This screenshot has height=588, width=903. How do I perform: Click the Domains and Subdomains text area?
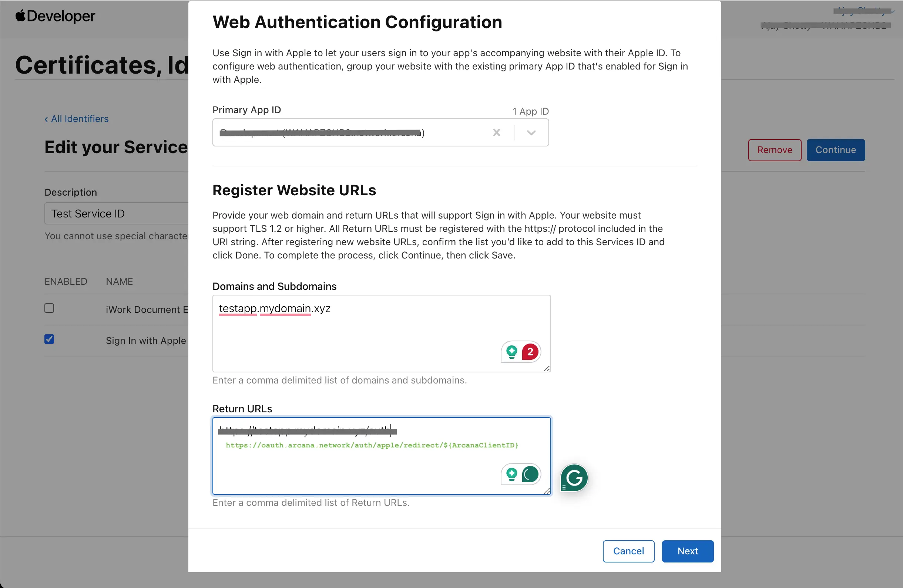[x=381, y=333]
